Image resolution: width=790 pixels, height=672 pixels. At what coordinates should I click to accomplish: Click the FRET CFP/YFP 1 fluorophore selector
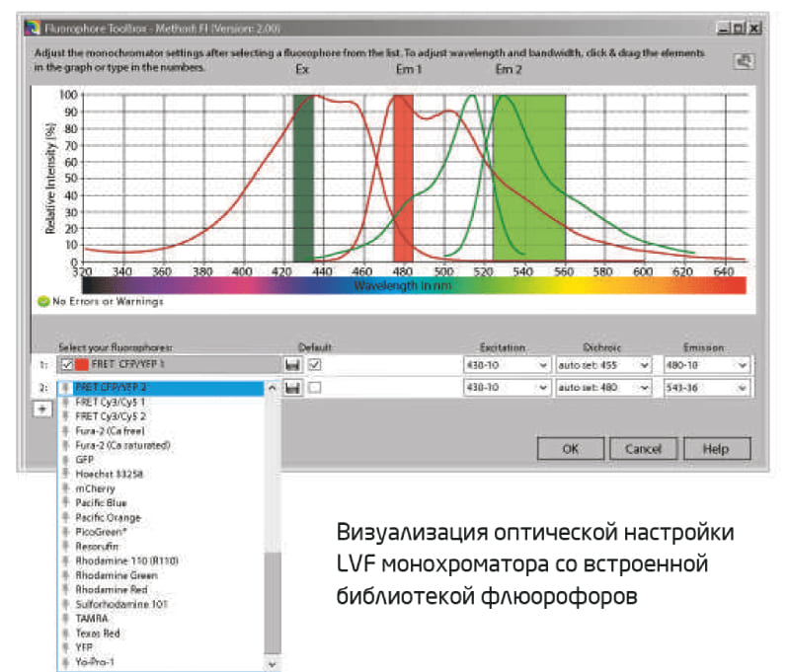168,364
